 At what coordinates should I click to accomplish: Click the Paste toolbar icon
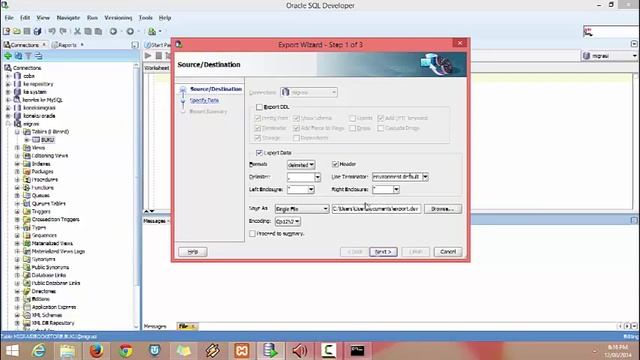(x=98, y=31)
